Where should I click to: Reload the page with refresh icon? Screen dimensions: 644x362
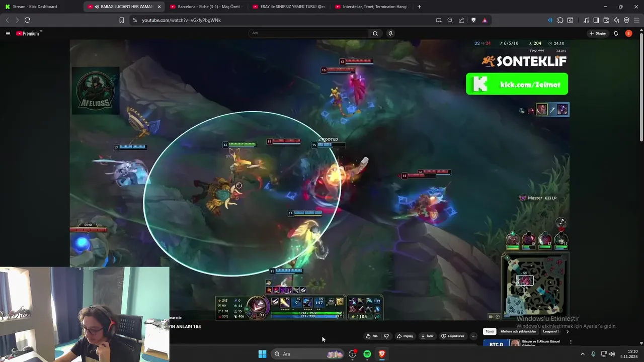(27, 20)
